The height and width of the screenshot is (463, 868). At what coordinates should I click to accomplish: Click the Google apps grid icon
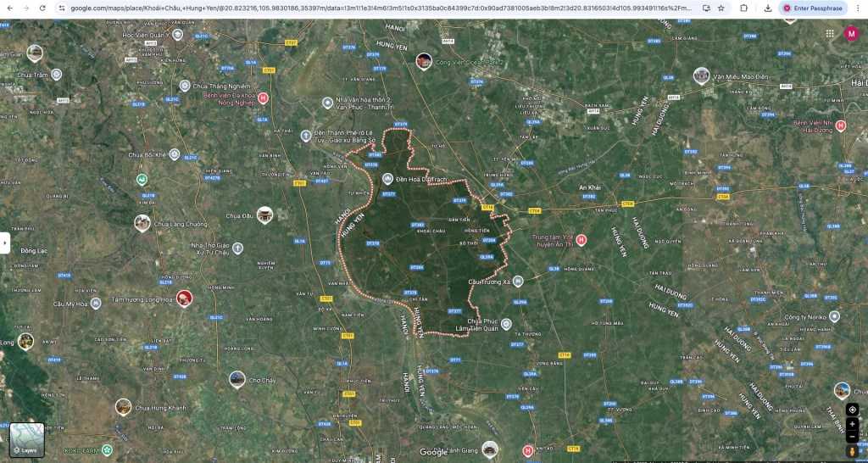pos(830,33)
